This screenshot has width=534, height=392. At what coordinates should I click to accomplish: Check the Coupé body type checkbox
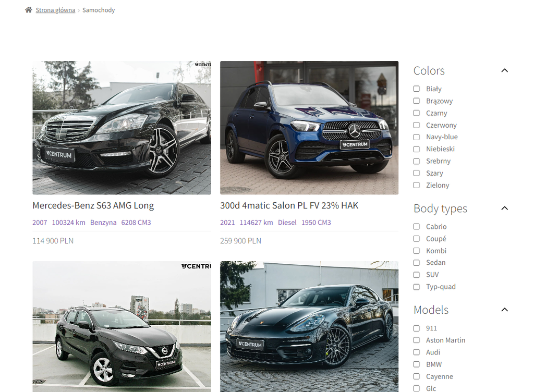[417, 239]
